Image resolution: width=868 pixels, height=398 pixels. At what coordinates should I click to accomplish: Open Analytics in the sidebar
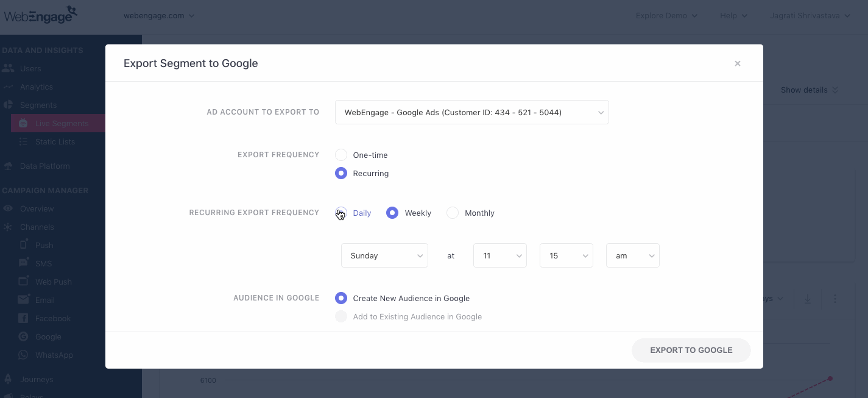[x=37, y=87]
